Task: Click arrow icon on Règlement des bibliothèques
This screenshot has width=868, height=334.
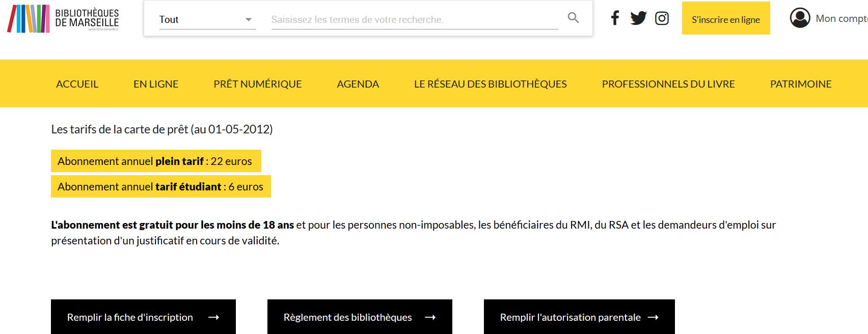Action: 430,317
